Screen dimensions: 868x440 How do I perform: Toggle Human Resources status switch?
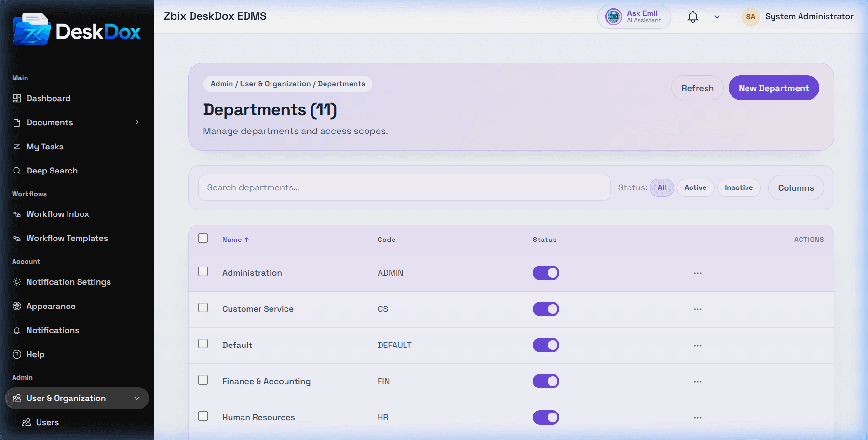coord(546,417)
